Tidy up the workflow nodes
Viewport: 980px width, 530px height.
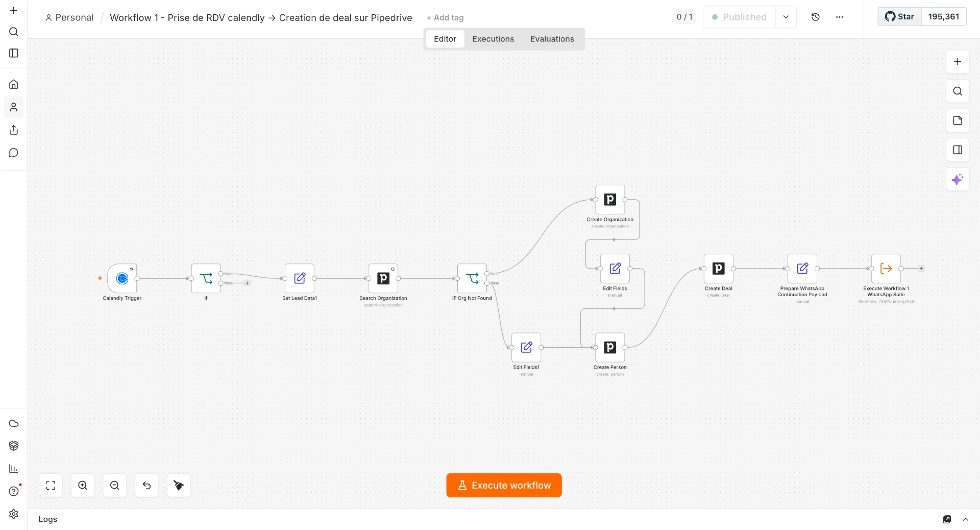click(x=179, y=485)
